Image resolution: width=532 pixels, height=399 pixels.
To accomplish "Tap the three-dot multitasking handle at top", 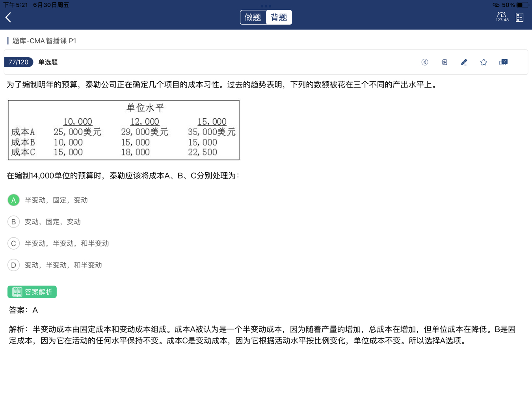I will coord(266,6).
